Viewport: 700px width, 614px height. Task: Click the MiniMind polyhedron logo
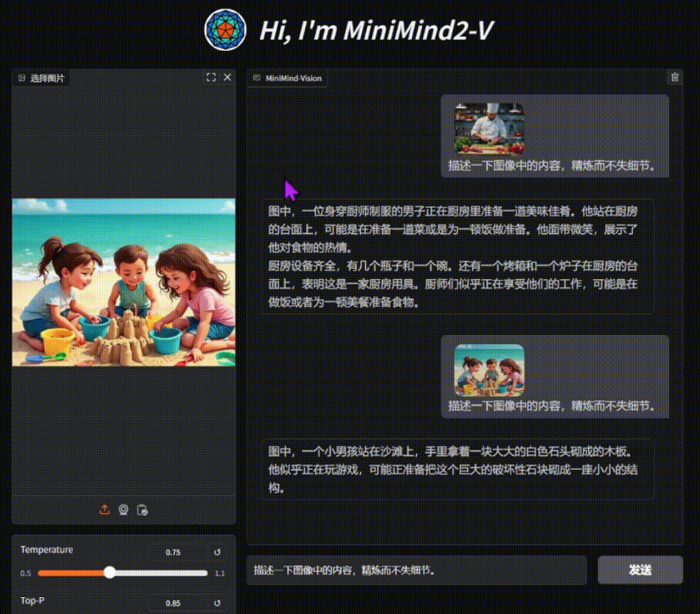tap(225, 30)
